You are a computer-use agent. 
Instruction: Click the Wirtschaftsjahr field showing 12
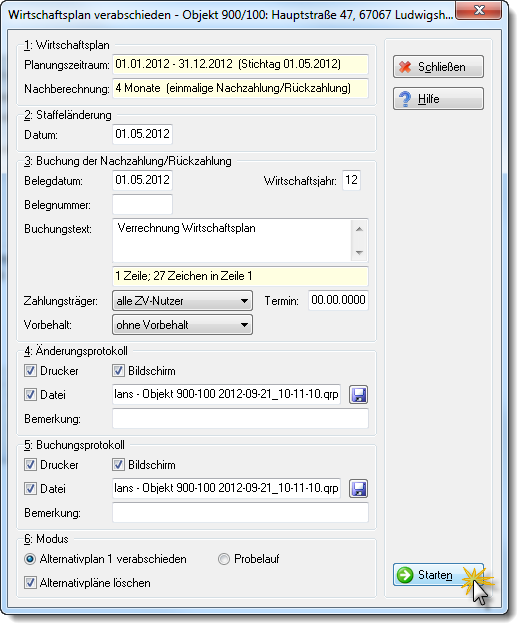click(351, 180)
